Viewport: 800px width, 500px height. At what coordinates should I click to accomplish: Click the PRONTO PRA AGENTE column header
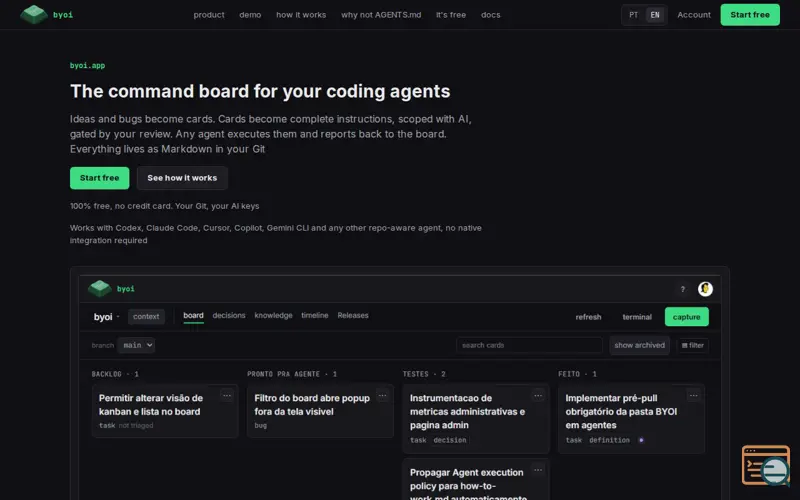(292, 374)
